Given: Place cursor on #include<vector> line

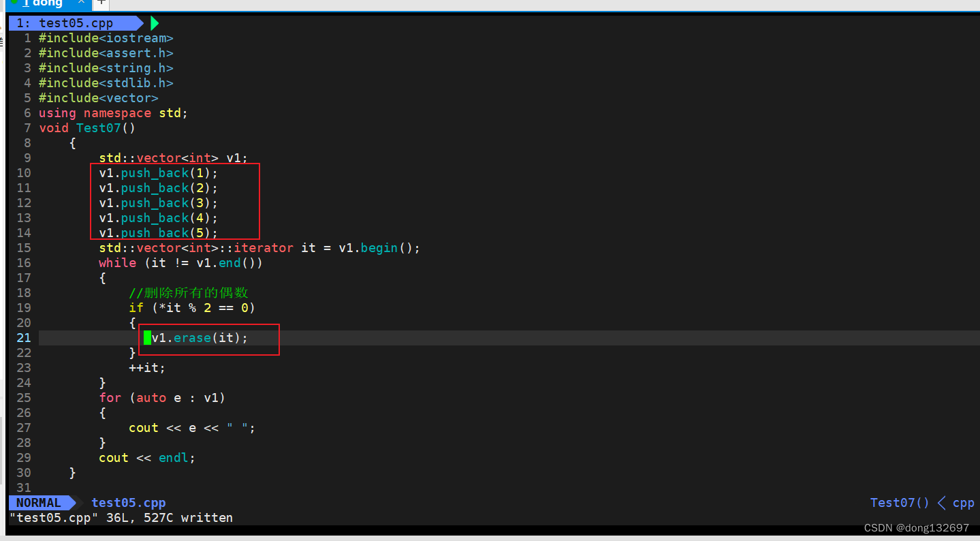Looking at the screenshot, I should coord(99,98).
